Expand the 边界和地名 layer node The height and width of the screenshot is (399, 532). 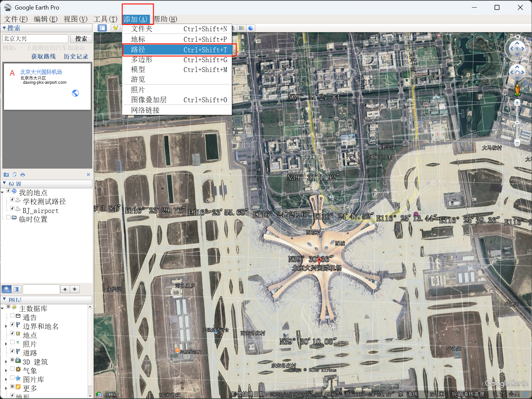(6, 326)
